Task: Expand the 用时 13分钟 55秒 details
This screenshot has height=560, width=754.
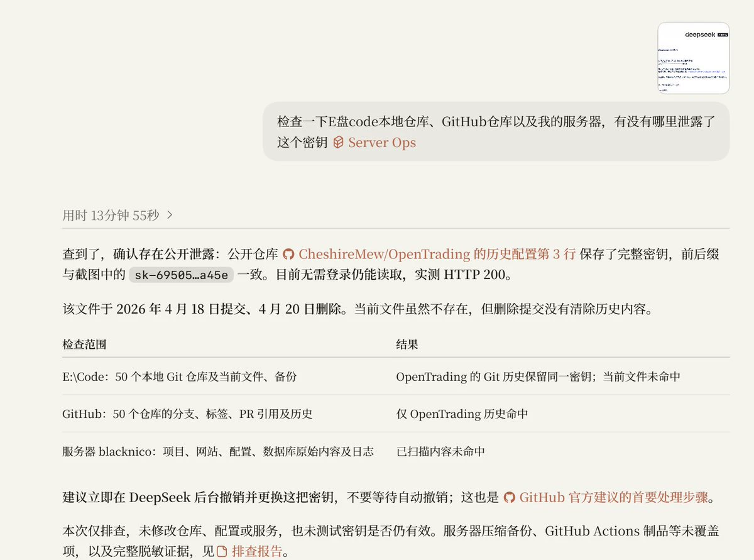Action: coord(117,216)
